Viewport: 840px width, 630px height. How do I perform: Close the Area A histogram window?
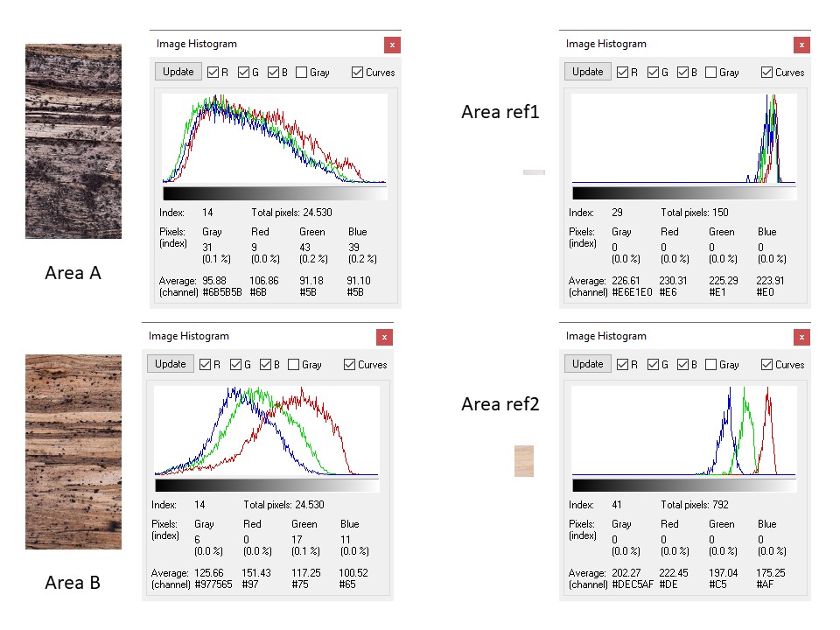(392, 45)
